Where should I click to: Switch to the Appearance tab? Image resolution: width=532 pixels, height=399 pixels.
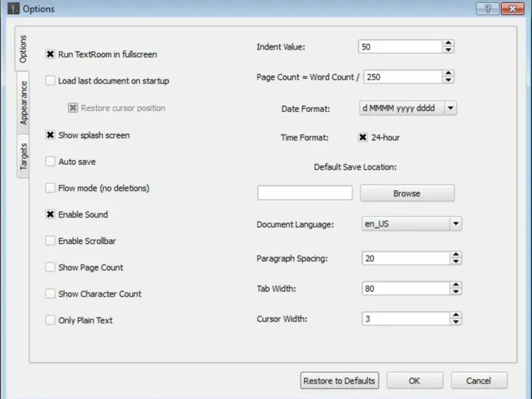[x=23, y=103]
